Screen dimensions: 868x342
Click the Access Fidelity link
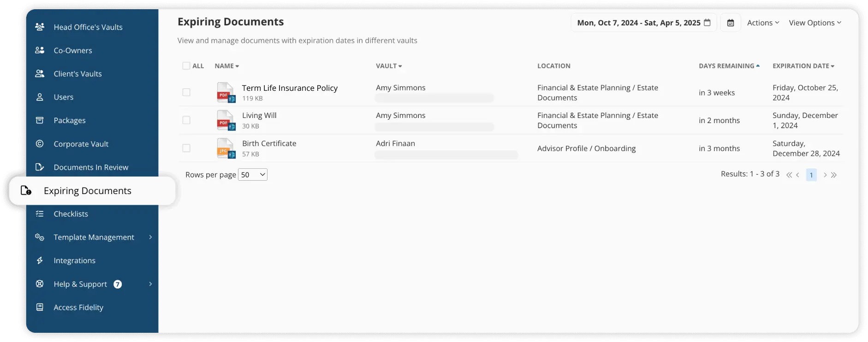tap(78, 307)
